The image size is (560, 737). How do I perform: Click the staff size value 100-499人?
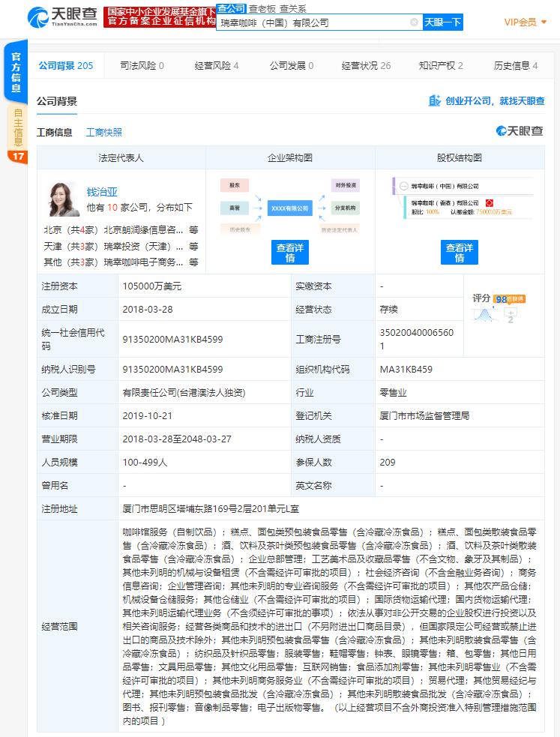click(145, 463)
